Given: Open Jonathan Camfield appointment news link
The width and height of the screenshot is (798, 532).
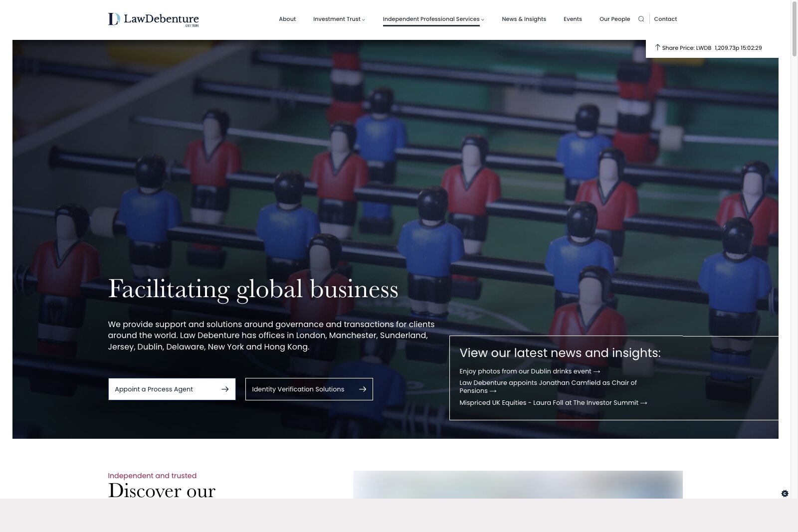Looking at the screenshot, I should click(x=548, y=387).
